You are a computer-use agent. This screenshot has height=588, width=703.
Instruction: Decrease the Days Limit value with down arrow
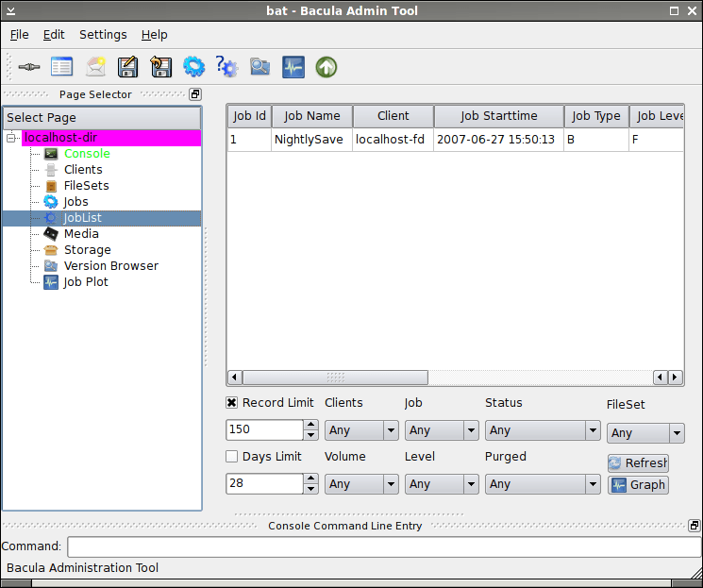click(310, 489)
